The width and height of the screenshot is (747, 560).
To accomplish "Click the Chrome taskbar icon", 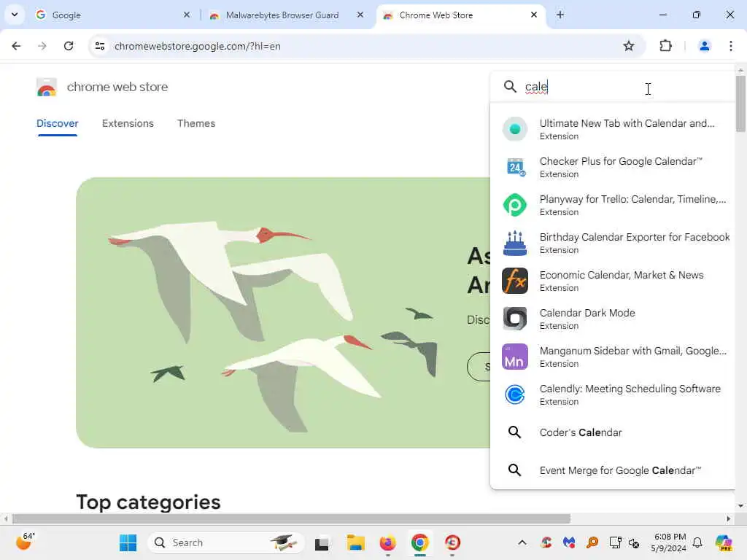I will pyautogui.click(x=420, y=542).
